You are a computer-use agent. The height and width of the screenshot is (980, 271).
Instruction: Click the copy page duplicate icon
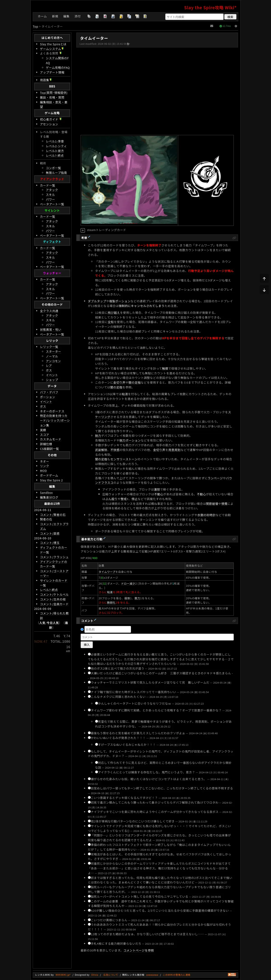pyautogui.click(x=129, y=16)
